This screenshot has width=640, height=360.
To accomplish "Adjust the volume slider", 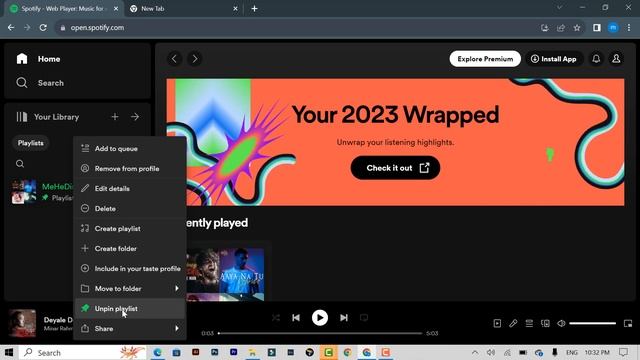I will point(592,323).
